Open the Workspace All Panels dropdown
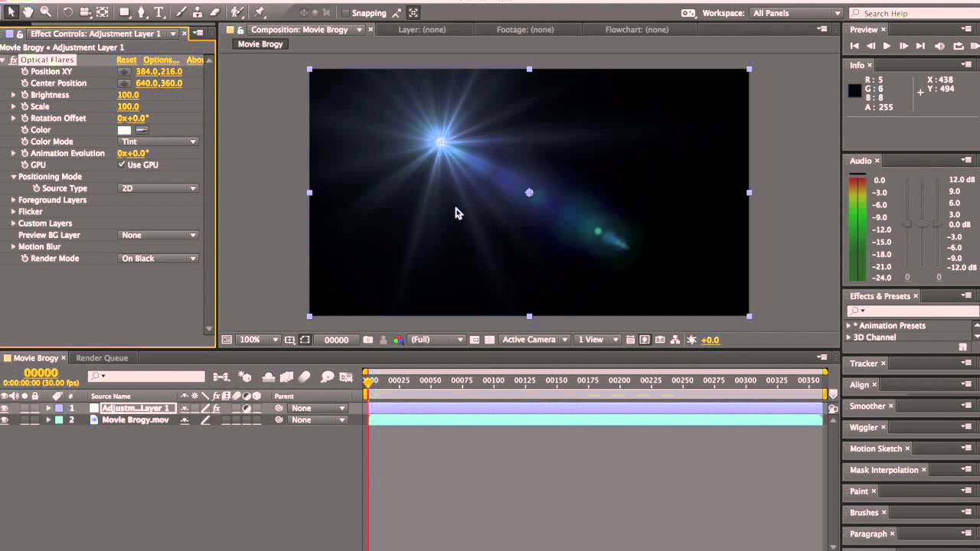The image size is (980, 551). tap(795, 13)
